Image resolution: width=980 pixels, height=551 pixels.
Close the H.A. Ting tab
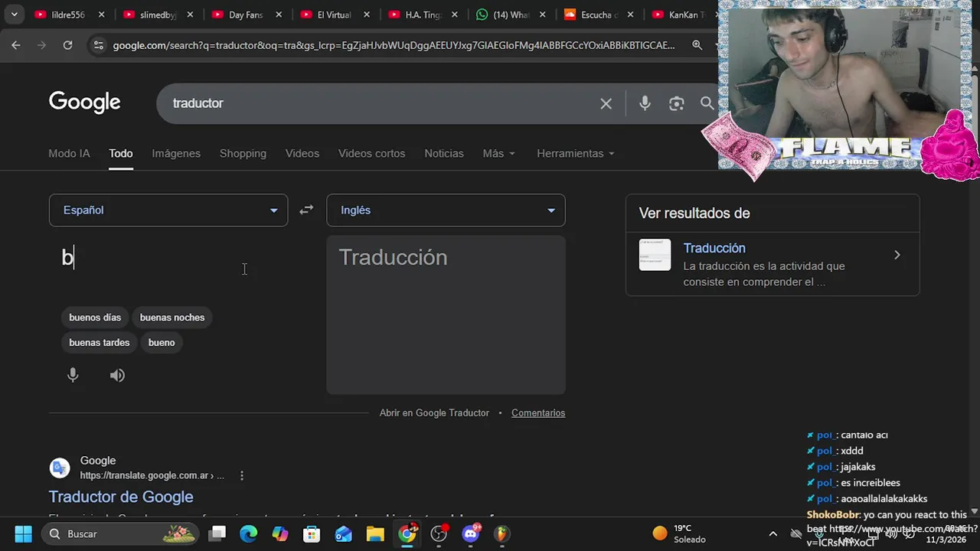(x=455, y=15)
